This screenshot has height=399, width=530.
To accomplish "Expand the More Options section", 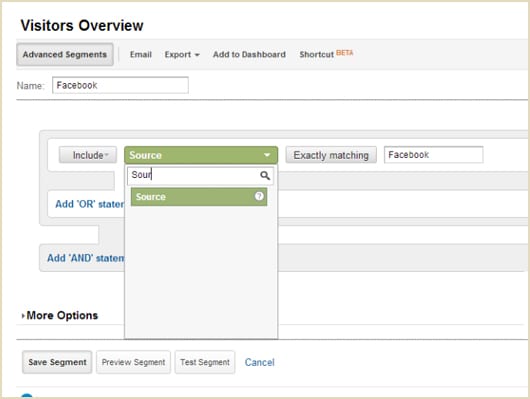I will (x=60, y=315).
